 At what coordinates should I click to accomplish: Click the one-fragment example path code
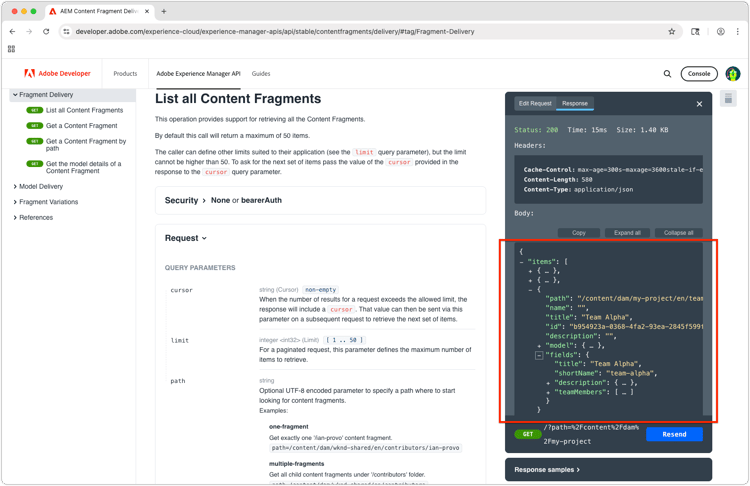tap(365, 448)
